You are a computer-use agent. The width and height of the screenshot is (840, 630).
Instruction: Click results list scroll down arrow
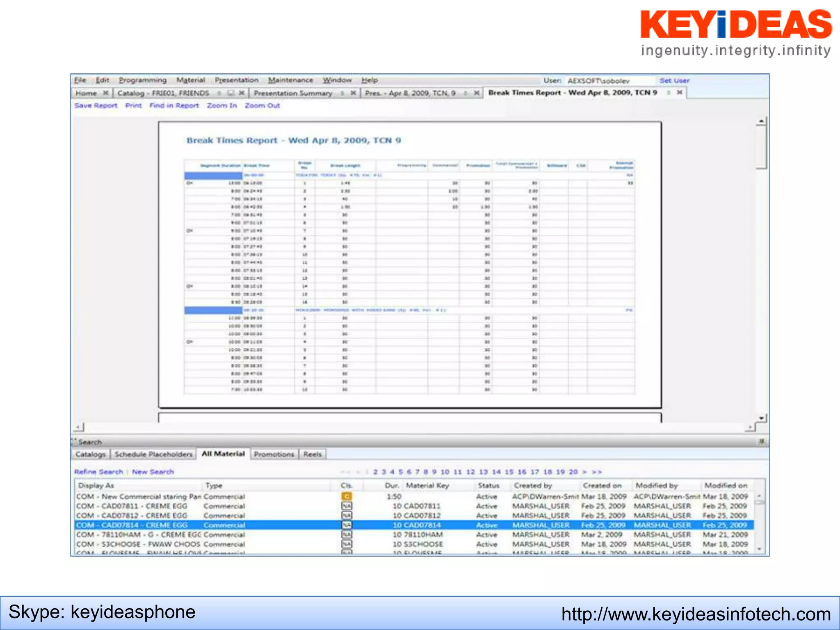pos(759,548)
